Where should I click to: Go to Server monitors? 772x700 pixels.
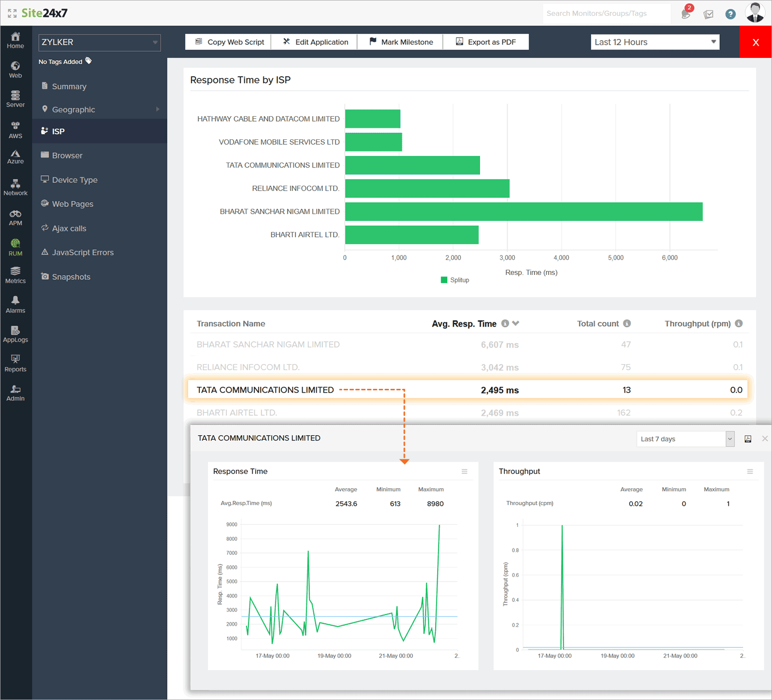(x=15, y=99)
